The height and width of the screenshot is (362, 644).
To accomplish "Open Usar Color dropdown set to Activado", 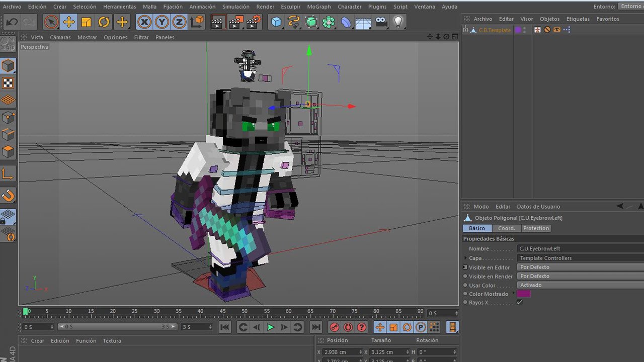I will 581,285.
